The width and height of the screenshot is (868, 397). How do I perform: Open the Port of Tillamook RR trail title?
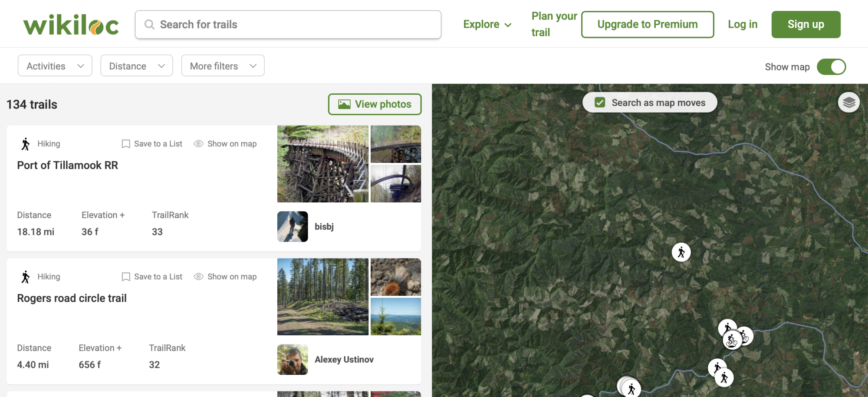(x=68, y=165)
